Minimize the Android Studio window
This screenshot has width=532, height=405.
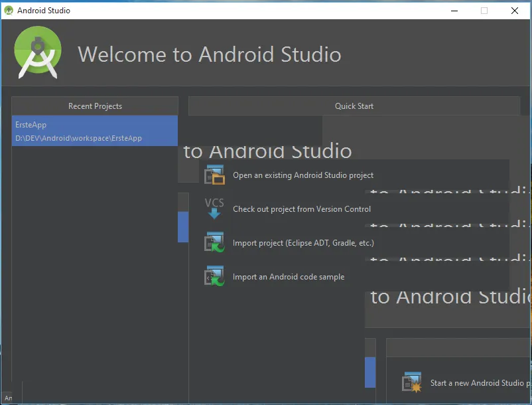[x=454, y=11]
